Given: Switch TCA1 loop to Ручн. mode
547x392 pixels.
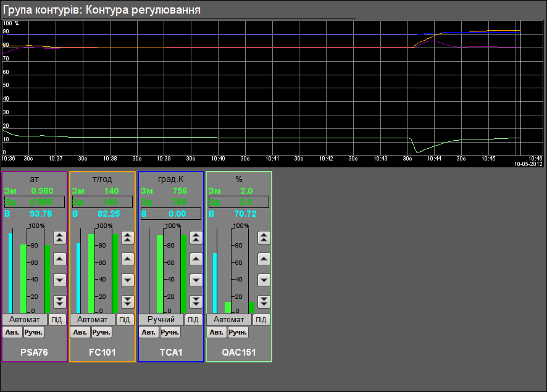Looking at the screenshot, I should (x=170, y=332).
